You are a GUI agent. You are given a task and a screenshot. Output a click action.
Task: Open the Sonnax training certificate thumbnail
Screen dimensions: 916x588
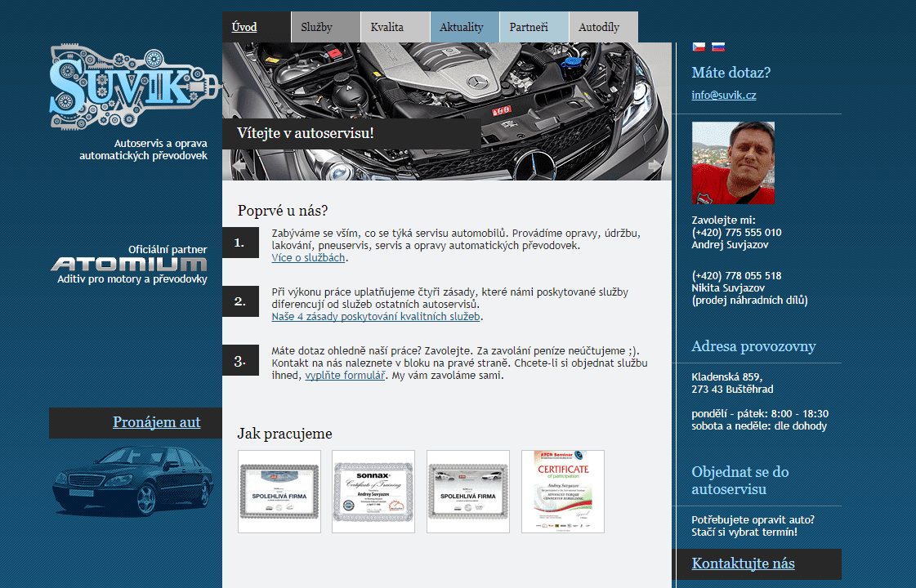pyautogui.click(x=373, y=492)
